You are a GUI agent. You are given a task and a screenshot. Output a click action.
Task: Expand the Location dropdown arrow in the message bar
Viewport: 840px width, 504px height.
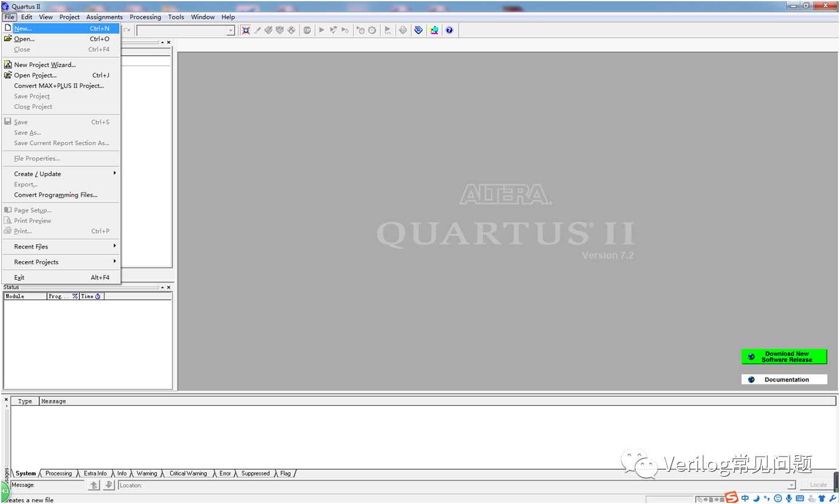[791, 485]
